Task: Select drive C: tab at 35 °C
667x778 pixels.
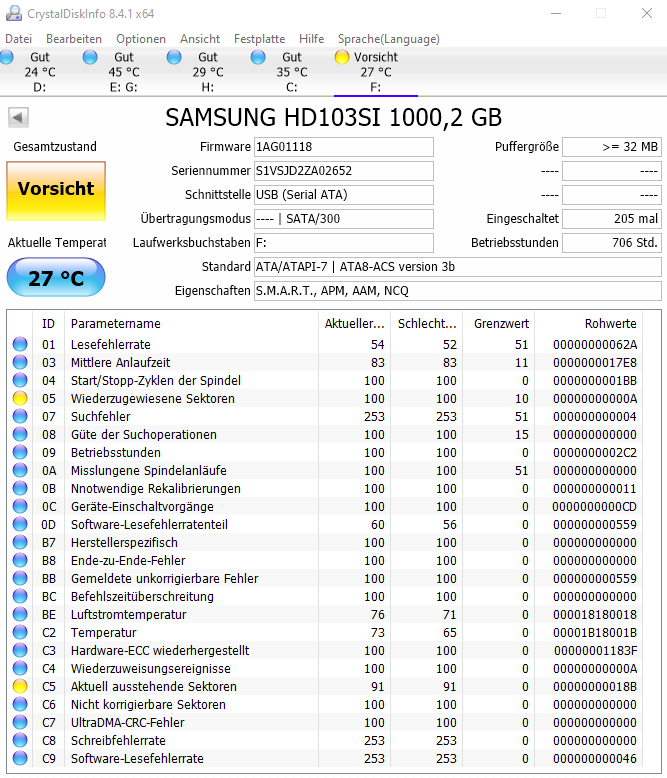Action: click(x=291, y=72)
